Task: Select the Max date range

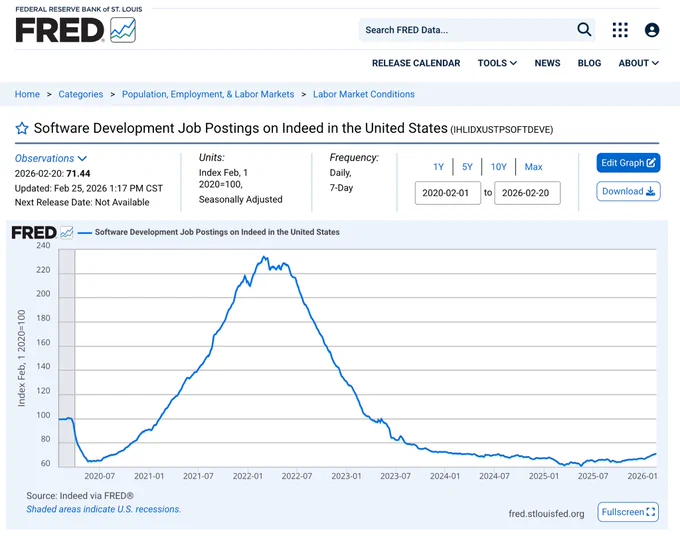Action: [x=533, y=167]
